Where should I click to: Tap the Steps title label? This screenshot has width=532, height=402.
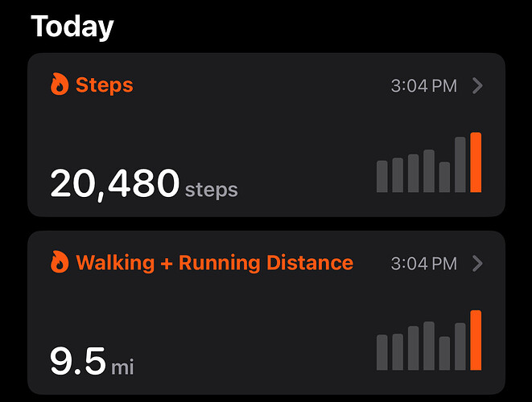pyautogui.click(x=104, y=85)
